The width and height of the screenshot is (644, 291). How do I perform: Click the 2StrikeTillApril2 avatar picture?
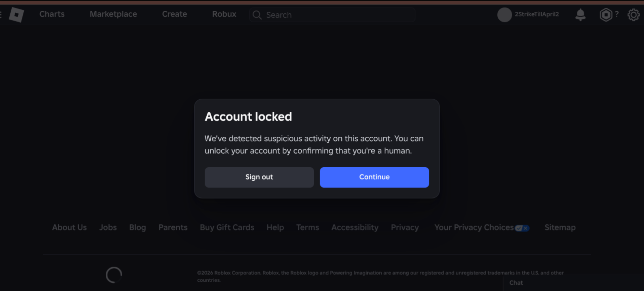point(504,15)
